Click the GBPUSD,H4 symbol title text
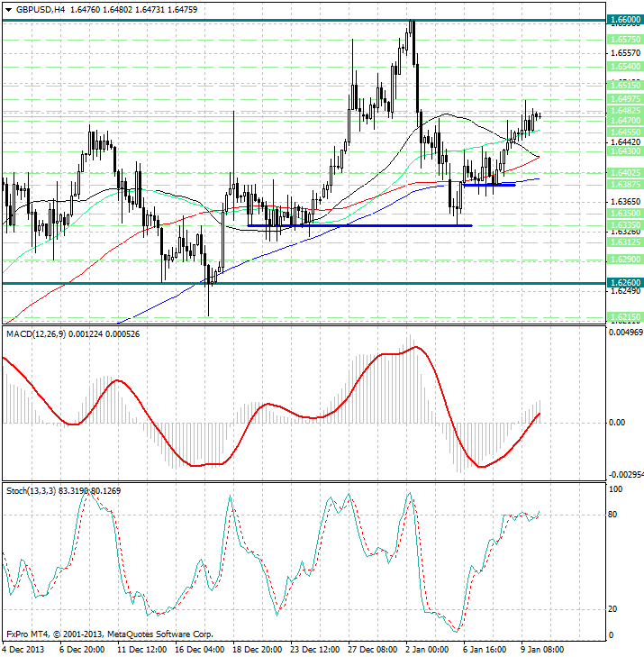 tap(41, 9)
